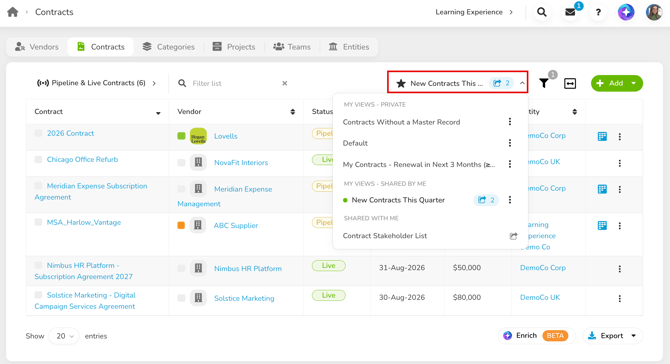This screenshot has height=364, width=670.
Task: Tick checkbox for MSA_Harlow_Vantage
Action: (38, 222)
